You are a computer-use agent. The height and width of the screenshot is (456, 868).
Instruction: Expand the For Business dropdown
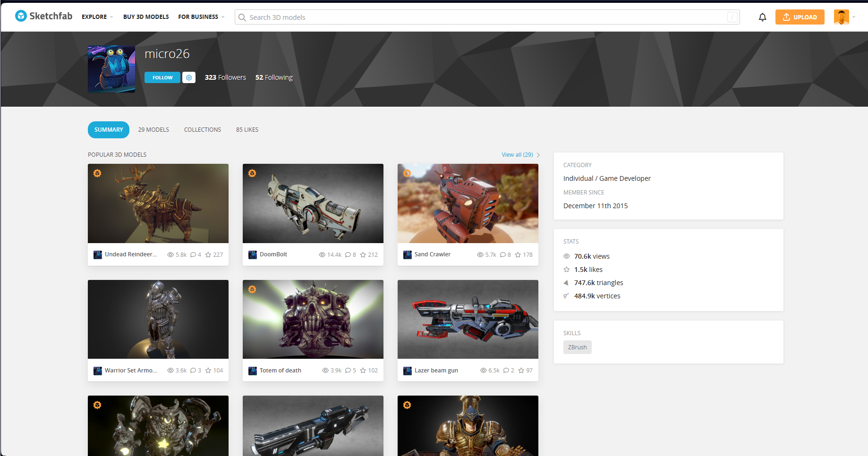tap(201, 17)
